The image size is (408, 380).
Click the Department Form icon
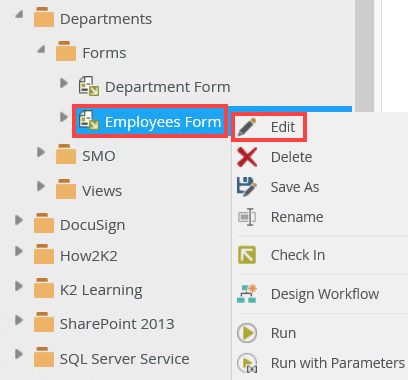(x=89, y=86)
